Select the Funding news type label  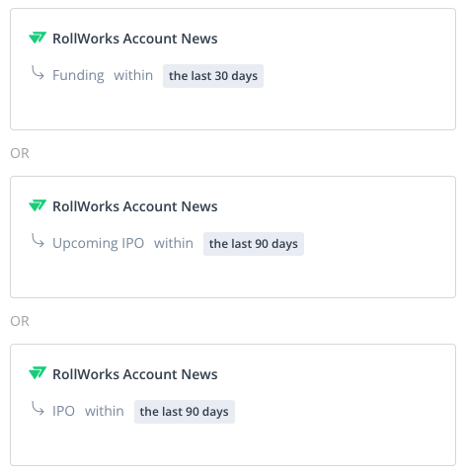point(78,76)
